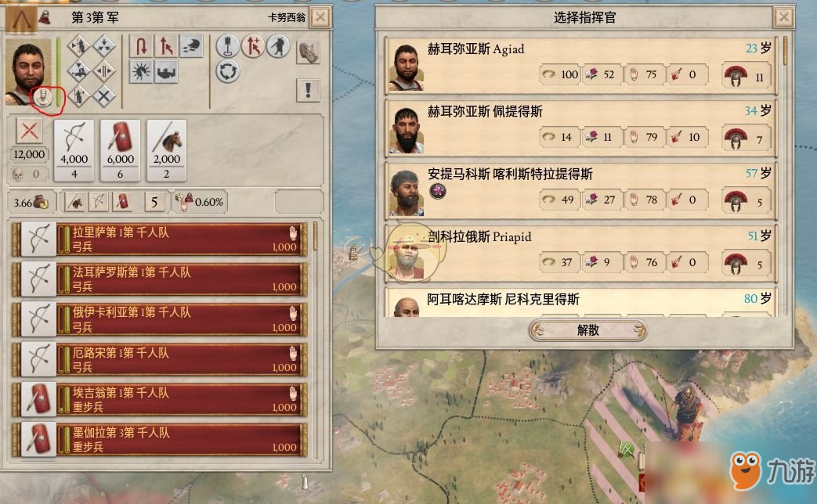Select the fortress build icon

pos(167,71)
